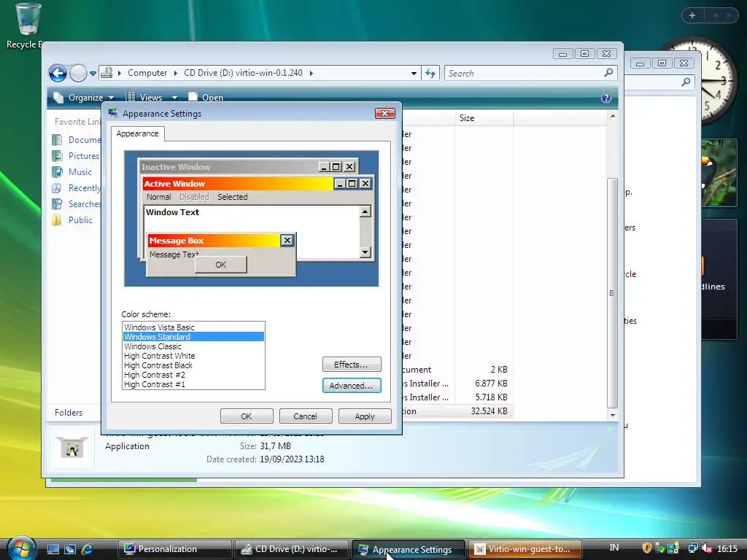Choose Windows Standard color scheme

[x=193, y=337]
